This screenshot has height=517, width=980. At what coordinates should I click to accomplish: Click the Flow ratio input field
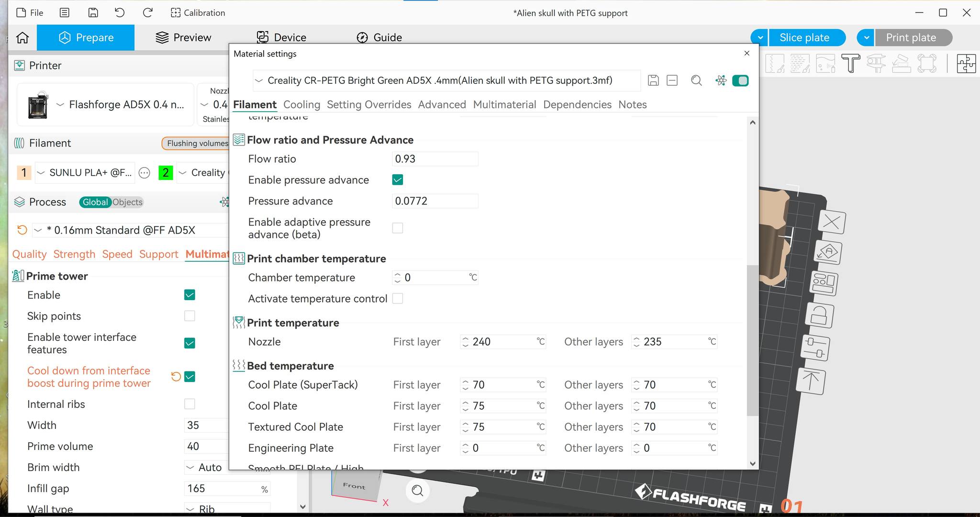435,159
